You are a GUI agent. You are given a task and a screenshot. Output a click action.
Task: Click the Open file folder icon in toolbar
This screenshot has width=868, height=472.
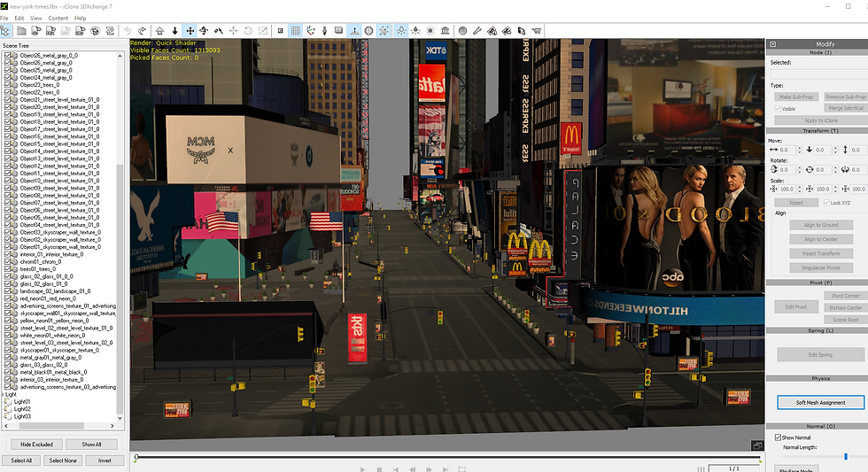[21, 31]
